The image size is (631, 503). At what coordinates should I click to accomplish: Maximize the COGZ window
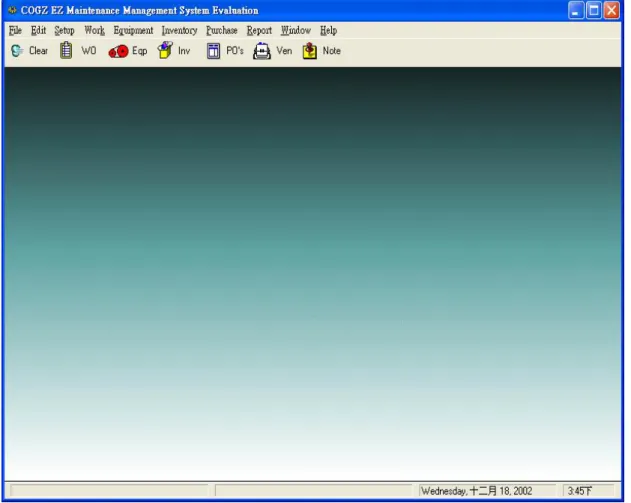594,10
